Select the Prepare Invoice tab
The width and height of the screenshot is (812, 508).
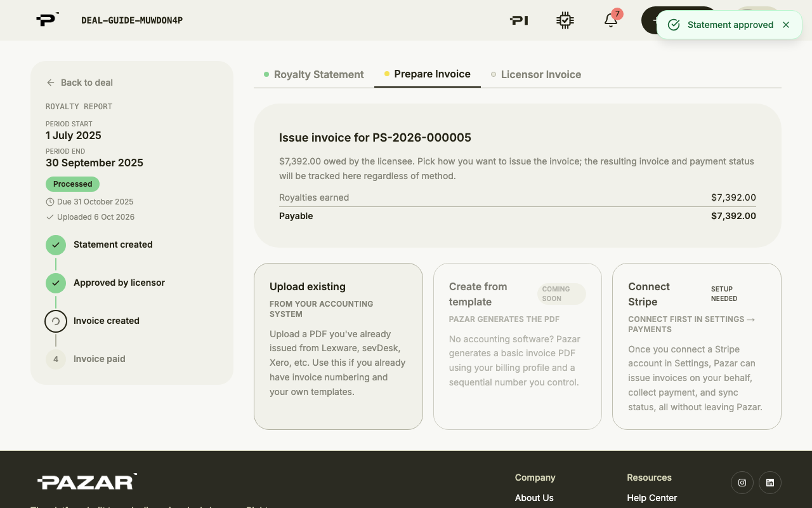tap(428, 74)
